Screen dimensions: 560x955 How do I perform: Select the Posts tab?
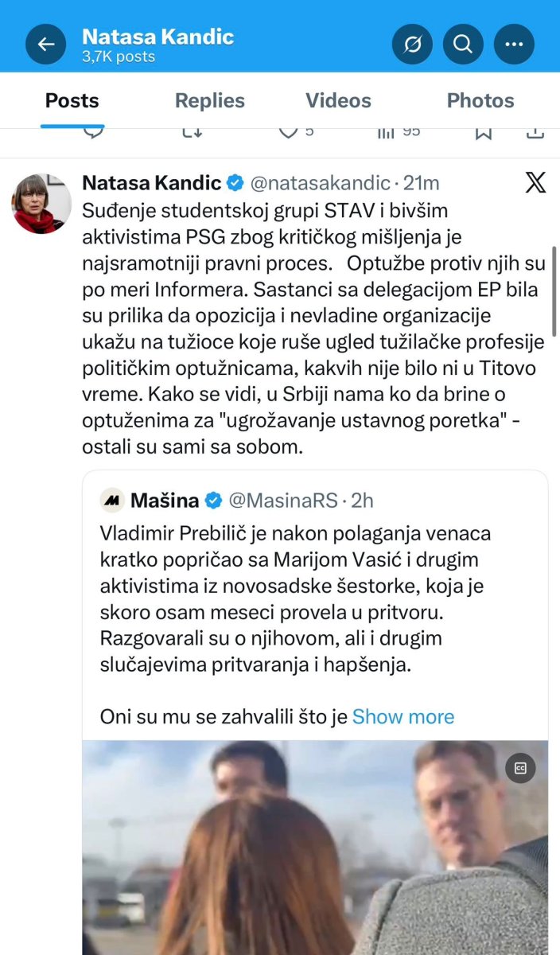tap(72, 101)
